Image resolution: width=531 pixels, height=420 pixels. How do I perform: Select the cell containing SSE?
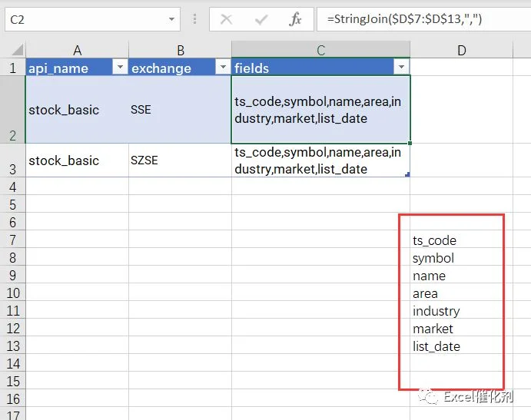pos(180,109)
